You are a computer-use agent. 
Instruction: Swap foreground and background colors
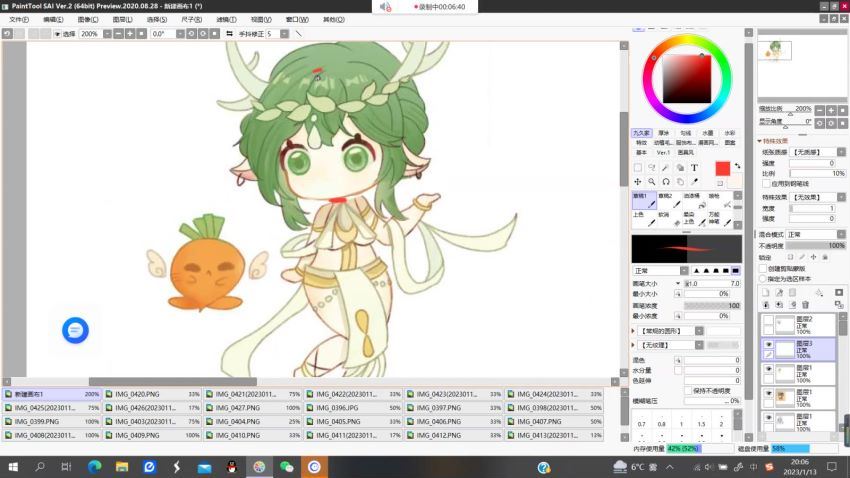(x=737, y=166)
